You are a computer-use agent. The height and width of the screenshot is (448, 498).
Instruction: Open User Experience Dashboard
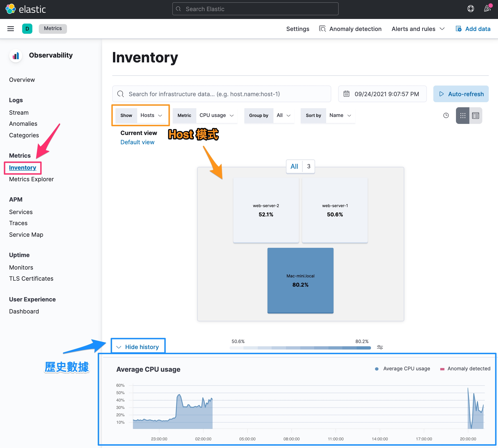pos(24,311)
